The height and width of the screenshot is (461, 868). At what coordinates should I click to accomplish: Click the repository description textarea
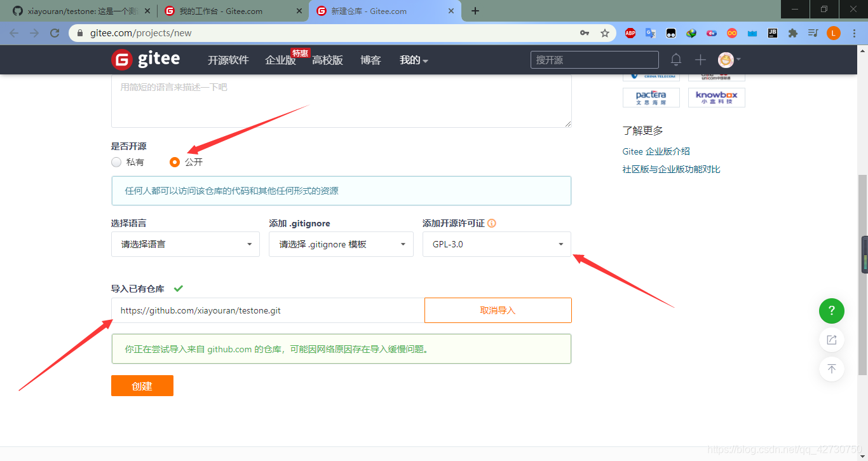341,100
